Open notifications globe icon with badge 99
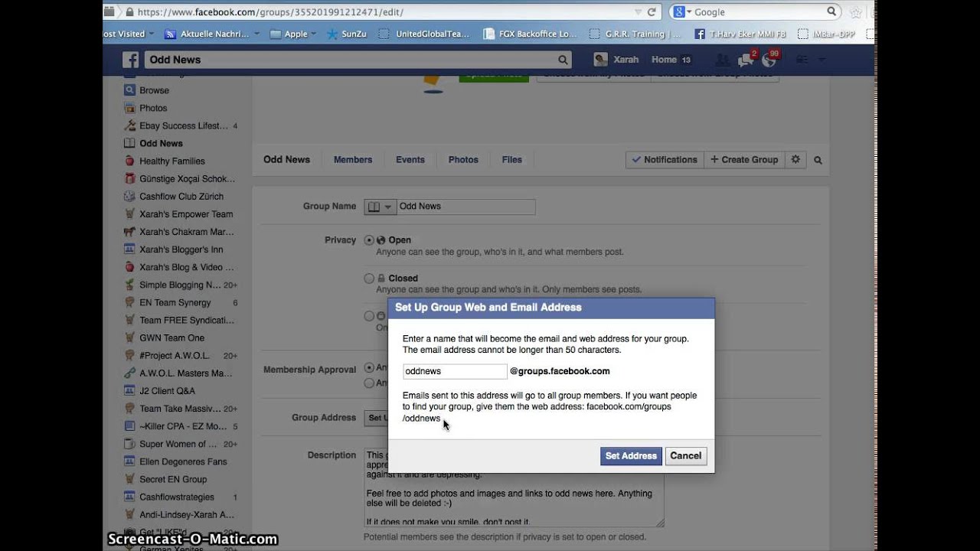Image resolution: width=980 pixels, height=551 pixels. (x=769, y=60)
